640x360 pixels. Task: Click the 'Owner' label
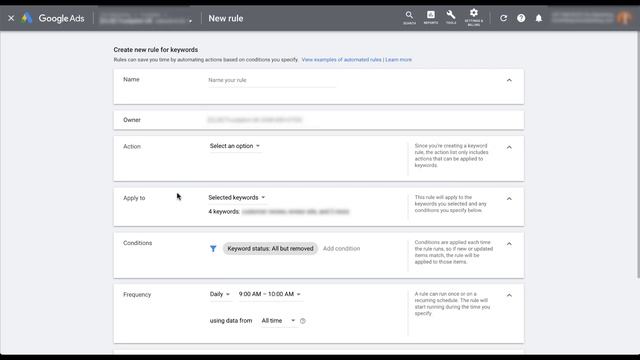pyautogui.click(x=132, y=120)
